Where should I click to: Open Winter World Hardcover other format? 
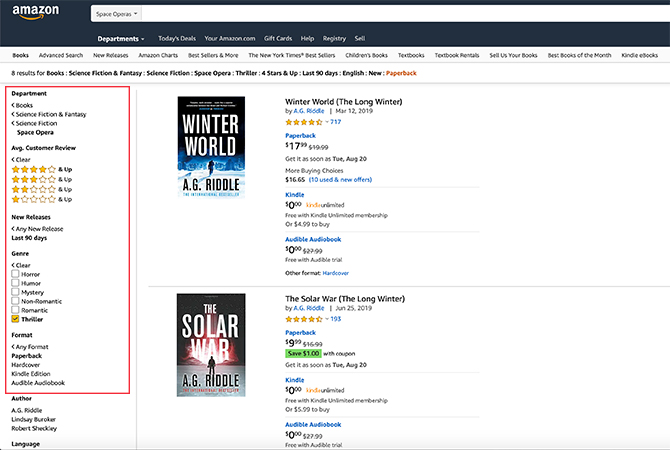pos(335,273)
